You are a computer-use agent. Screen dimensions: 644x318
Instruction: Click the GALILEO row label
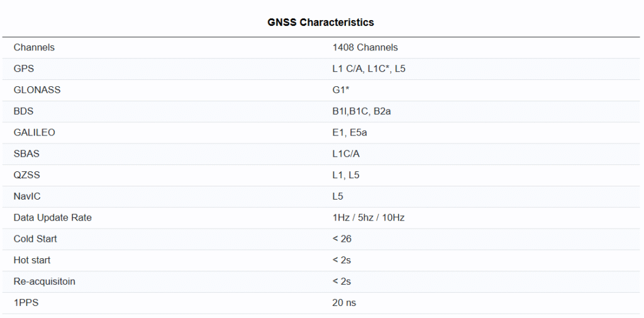coord(35,133)
